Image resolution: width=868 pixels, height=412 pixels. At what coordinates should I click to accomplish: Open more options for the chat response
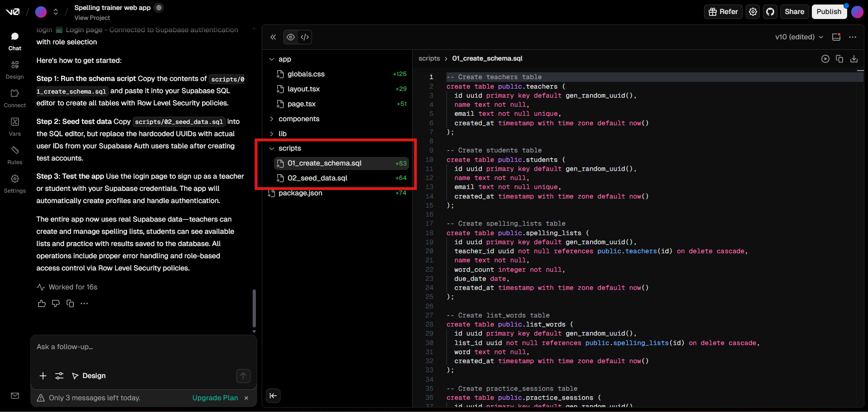[84, 303]
